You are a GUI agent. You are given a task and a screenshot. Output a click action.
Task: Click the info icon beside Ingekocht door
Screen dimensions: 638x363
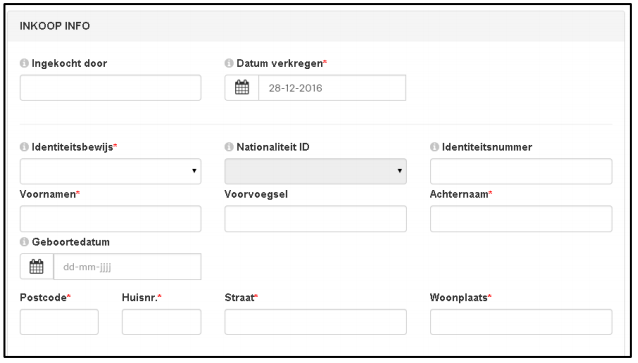click(24, 63)
